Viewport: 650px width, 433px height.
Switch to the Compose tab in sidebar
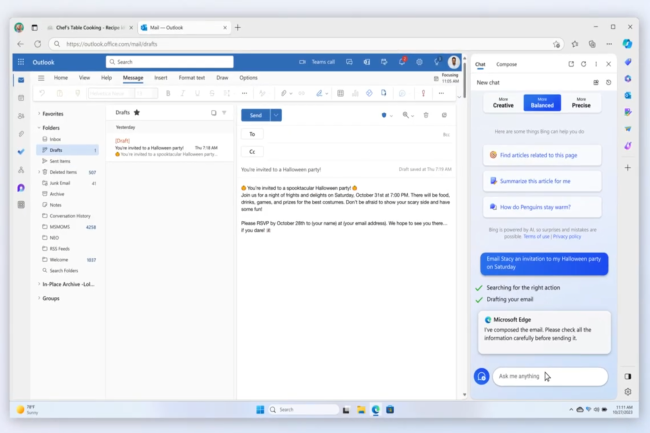pyautogui.click(x=507, y=63)
